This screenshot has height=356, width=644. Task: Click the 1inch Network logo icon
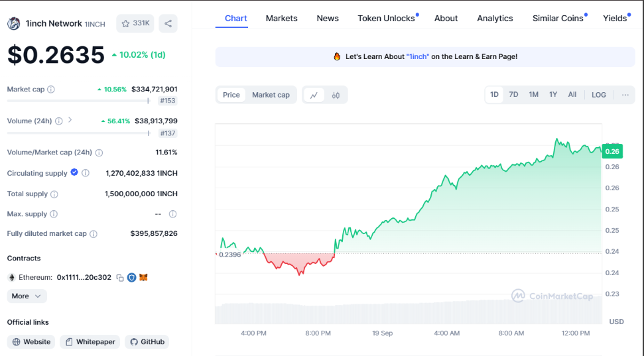tap(13, 23)
